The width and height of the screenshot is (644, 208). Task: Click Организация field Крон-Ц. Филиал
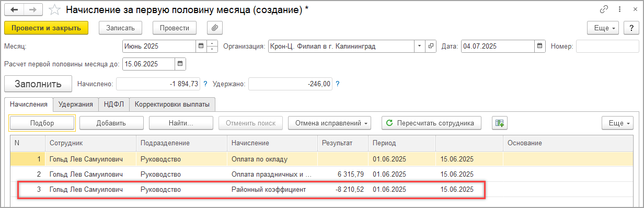pyautogui.click(x=341, y=46)
